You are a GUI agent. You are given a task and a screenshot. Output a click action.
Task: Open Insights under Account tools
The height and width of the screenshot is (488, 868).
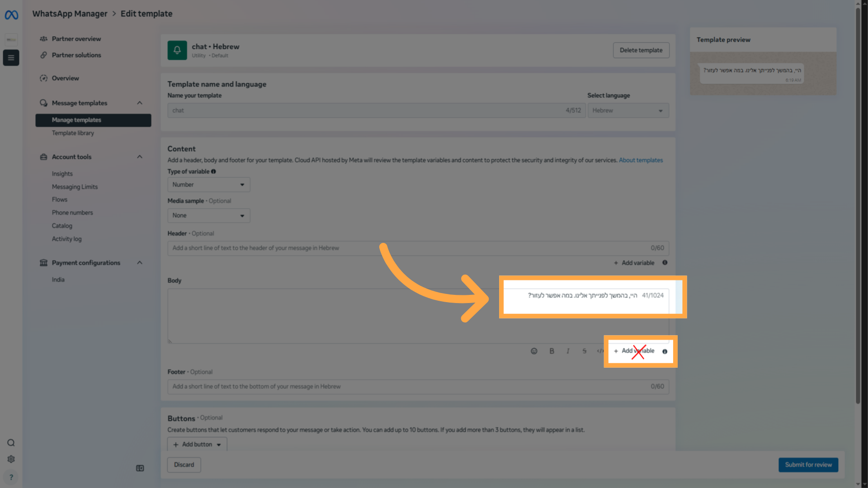(x=62, y=174)
